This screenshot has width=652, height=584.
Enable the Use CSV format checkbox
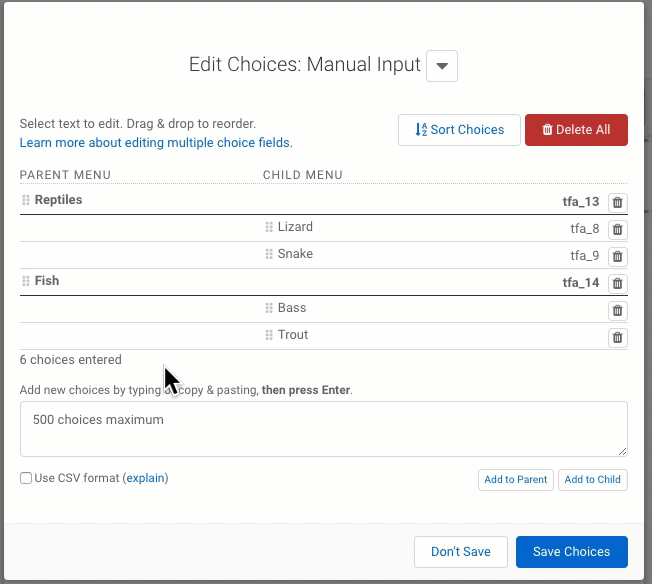pyautogui.click(x=26, y=478)
